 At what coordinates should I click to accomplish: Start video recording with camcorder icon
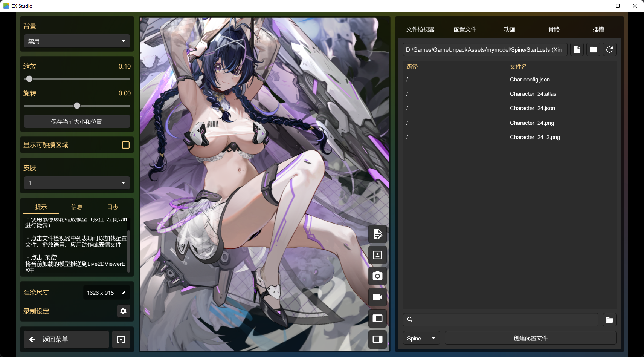pos(377,297)
